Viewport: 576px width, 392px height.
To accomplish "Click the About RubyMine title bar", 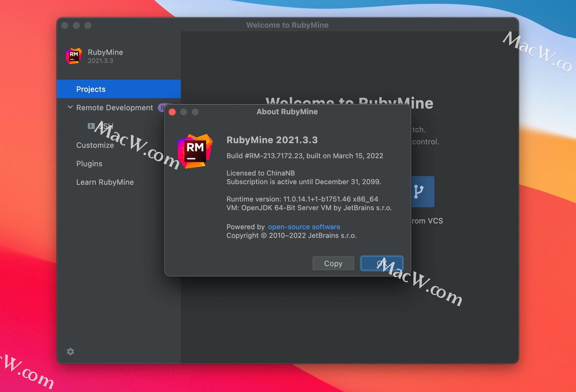I will pos(287,112).
